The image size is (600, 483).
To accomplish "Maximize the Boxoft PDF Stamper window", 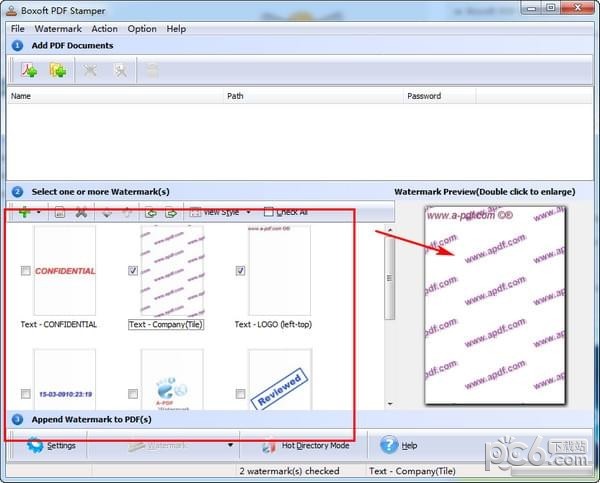I will point(551,8).
